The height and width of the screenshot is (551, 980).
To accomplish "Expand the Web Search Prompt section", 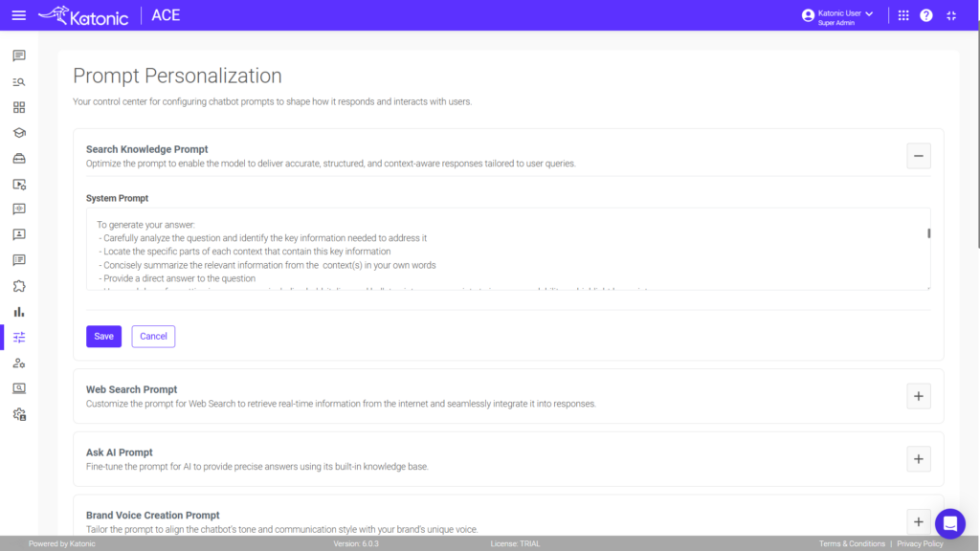I will [918, 396].
